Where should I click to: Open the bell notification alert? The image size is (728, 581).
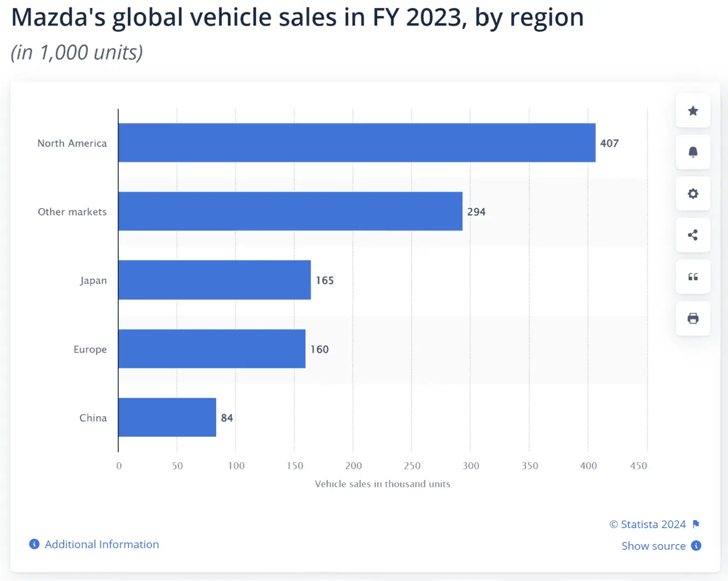coord(693,152)
